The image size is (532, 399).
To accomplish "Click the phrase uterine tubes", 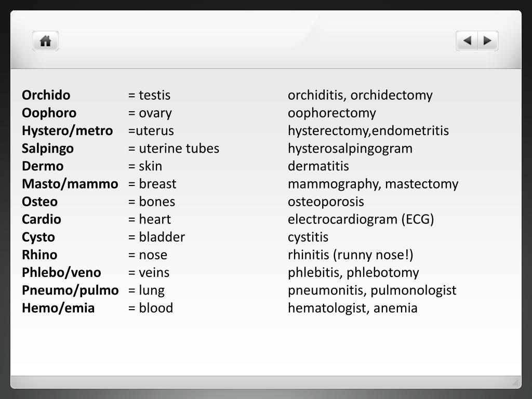I will click(x=179, y=149).
